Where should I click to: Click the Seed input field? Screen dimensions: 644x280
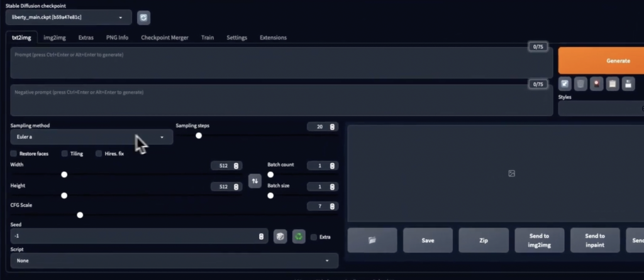139,237
